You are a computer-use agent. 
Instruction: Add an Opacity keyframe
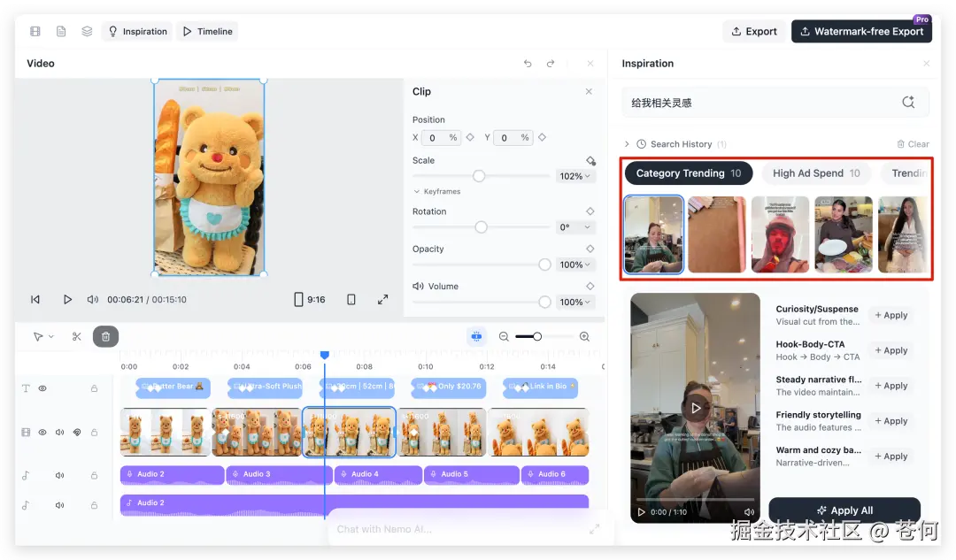tap(590, 249)
